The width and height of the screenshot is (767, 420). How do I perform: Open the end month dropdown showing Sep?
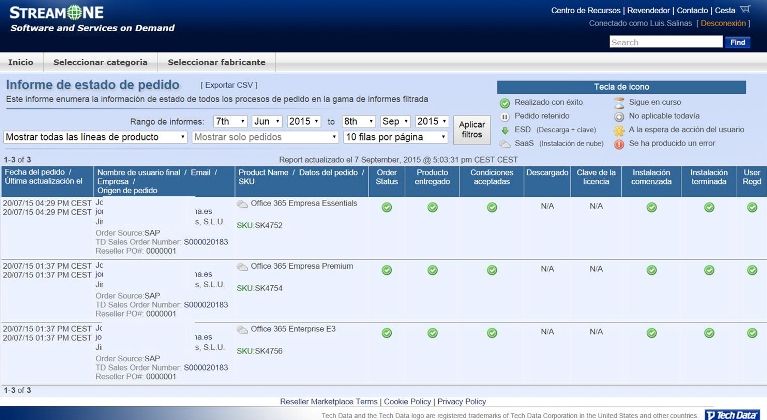tap(395, 121)
